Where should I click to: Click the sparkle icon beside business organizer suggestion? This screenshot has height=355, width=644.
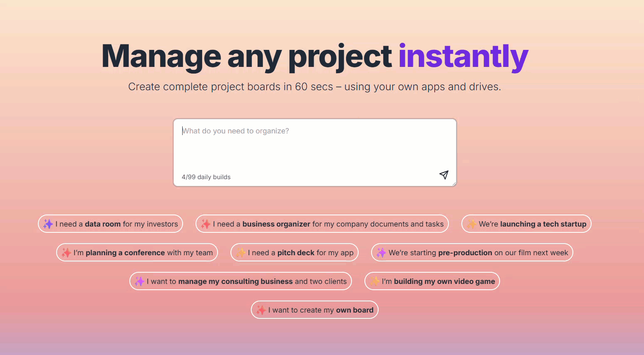(206, 224)
